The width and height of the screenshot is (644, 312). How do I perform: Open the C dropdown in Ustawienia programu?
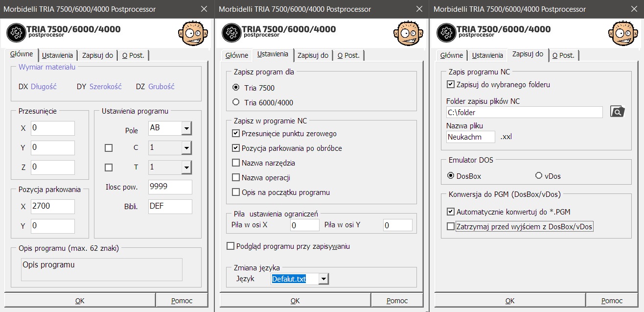(186, 148)
